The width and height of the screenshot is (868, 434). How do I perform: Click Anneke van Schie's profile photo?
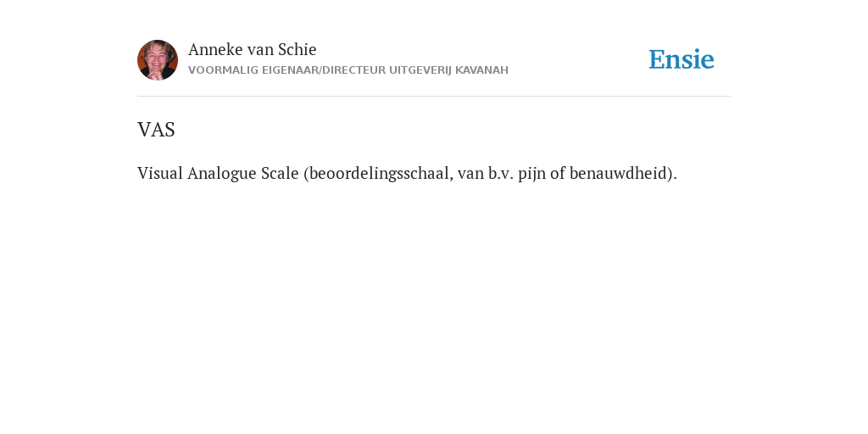[x=157, y=60]
